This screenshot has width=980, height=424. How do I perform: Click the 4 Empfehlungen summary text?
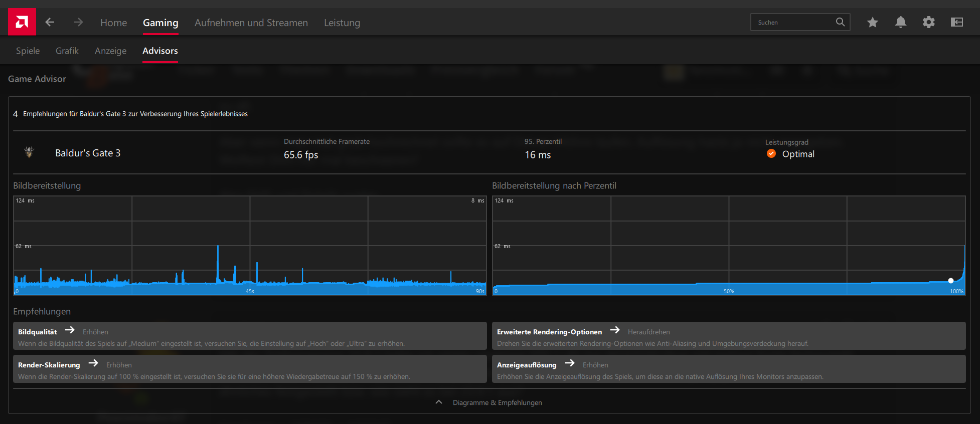(130, 114)
